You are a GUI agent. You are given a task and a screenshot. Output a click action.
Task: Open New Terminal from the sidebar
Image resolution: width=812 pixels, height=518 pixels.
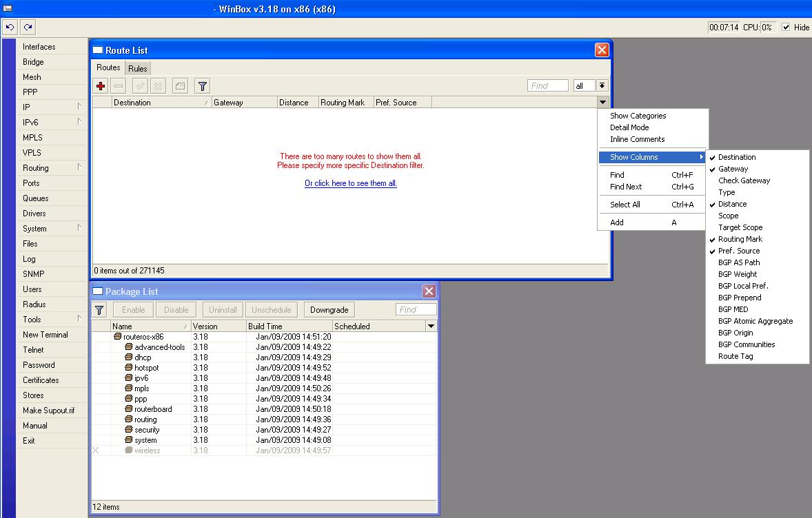point(45,335)
